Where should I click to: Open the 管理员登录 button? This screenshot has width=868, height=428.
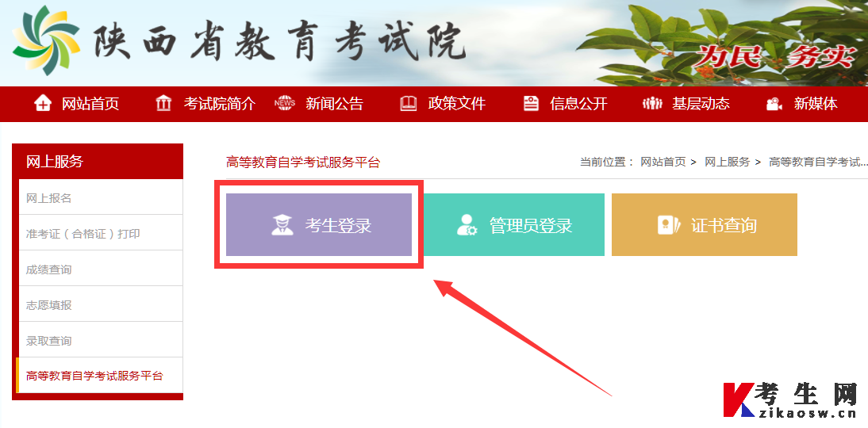click(x=513, y=224)
